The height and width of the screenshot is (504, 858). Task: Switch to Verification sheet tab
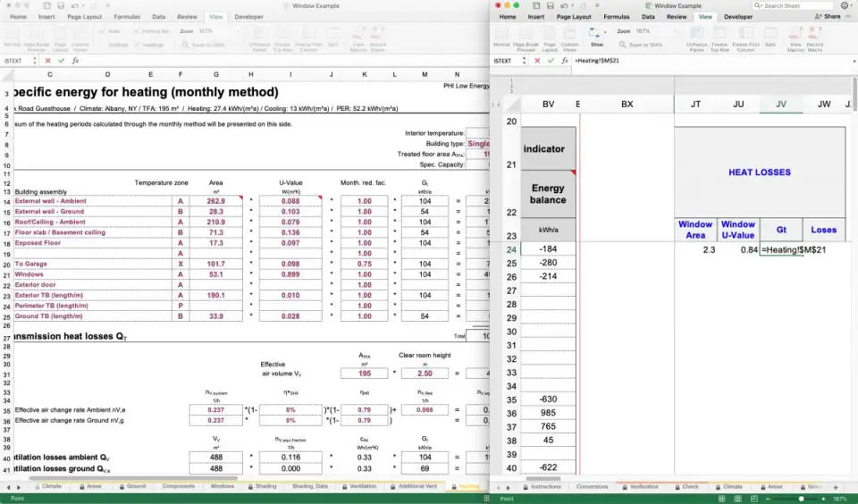coord(643,487)
